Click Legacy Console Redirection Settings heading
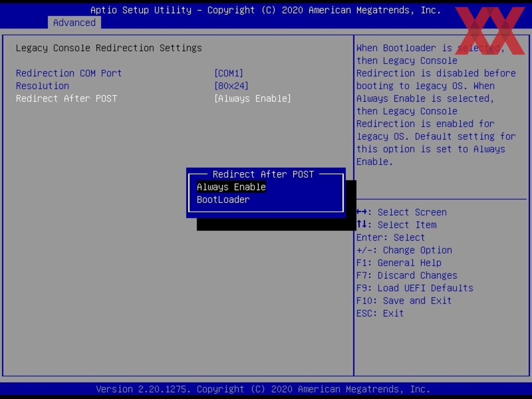 pos(109,48)
